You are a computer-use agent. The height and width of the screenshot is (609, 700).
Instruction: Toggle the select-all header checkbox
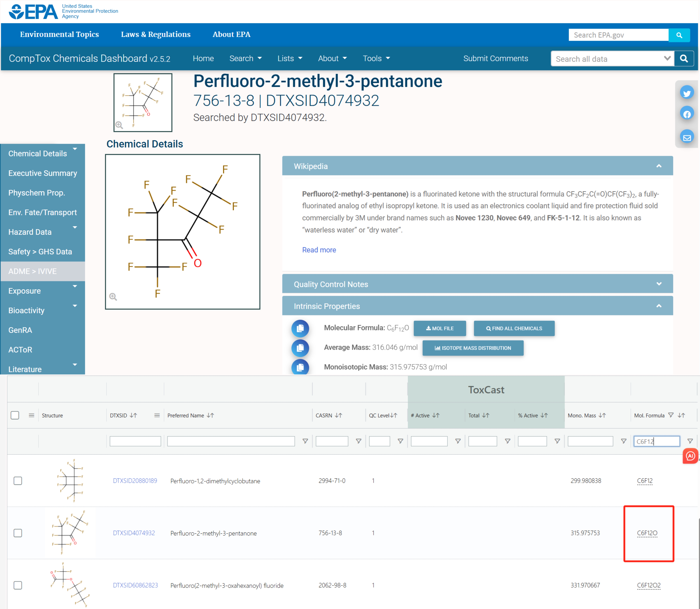click(15, 415)
